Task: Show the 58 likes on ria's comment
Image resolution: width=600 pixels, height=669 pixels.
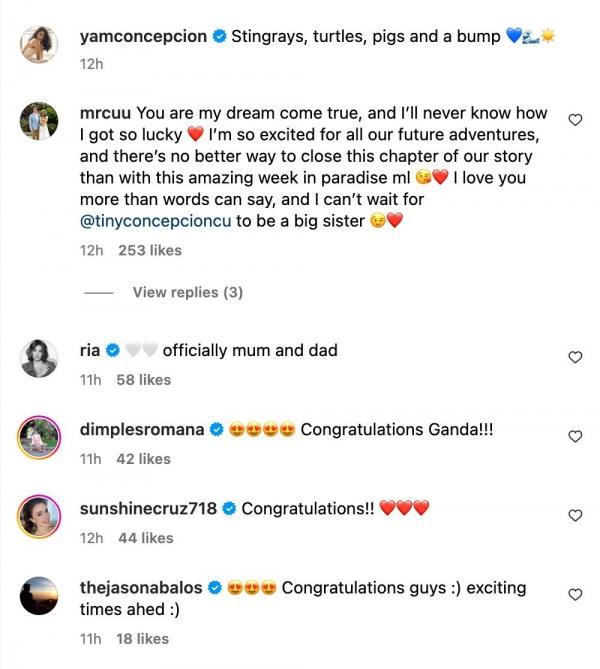Action: tap(143, 380)
